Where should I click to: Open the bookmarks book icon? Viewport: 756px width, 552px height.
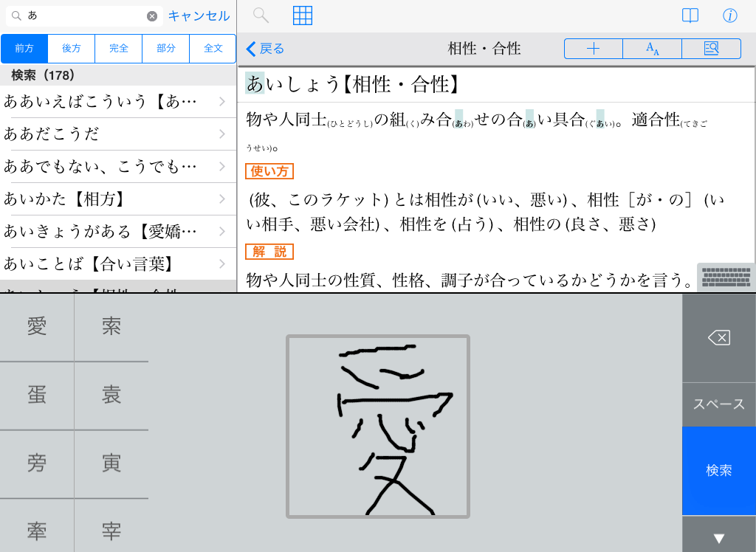click(690, 16)
